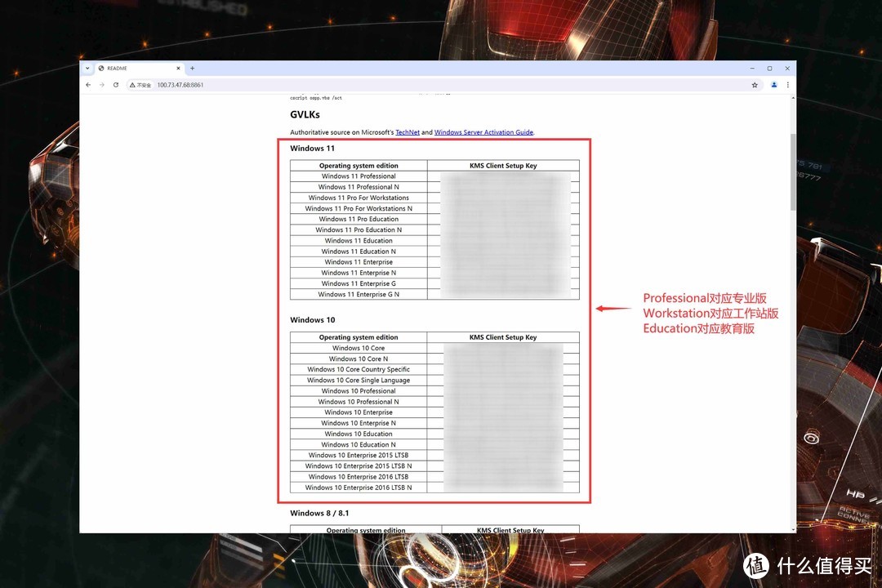Bookmark the page with the star icon

(755, 85)
